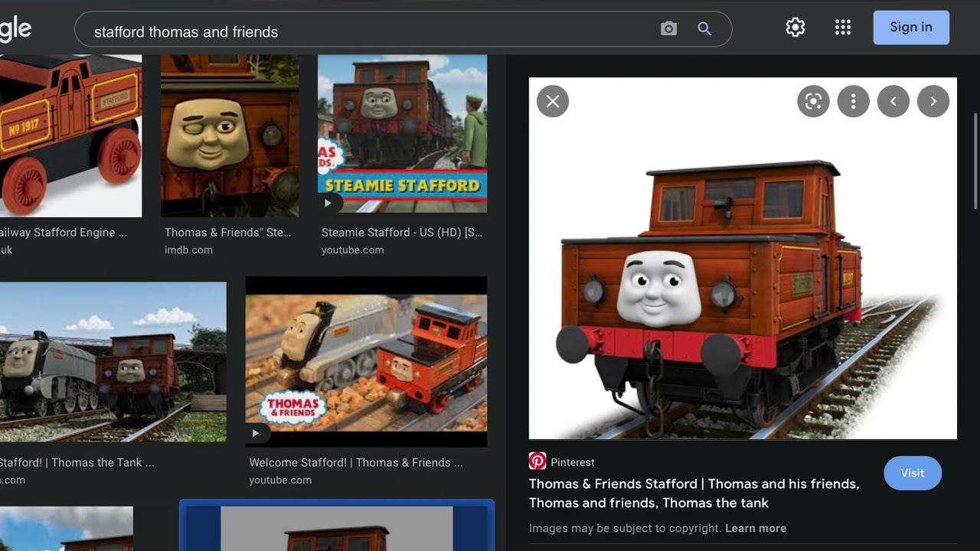Click the search by image camera icon
Viewport: 980px width, 551px height.
click(x=668, y=29)
